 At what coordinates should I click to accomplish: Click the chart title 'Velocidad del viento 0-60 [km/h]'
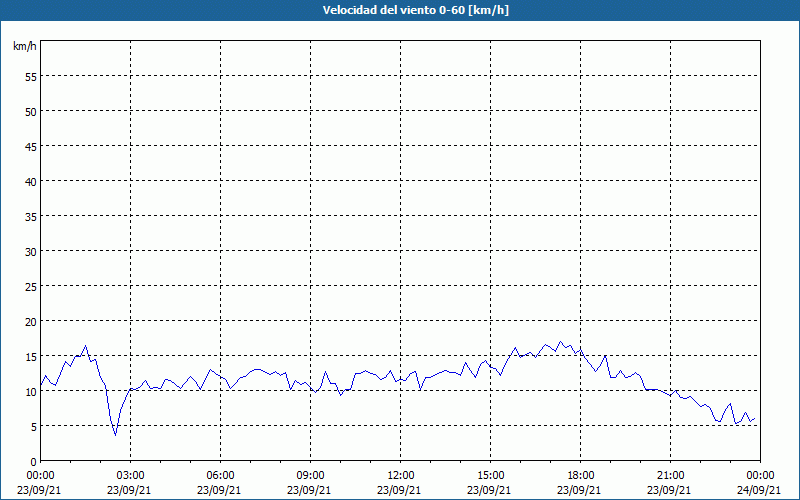pos(415,10)
